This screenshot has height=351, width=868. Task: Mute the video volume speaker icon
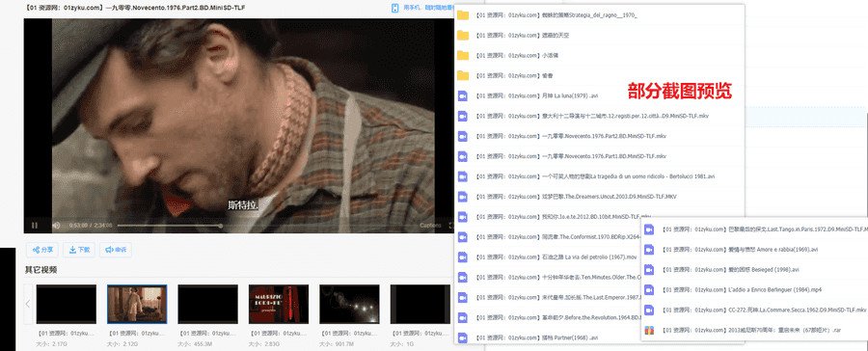tap(56, 226)
